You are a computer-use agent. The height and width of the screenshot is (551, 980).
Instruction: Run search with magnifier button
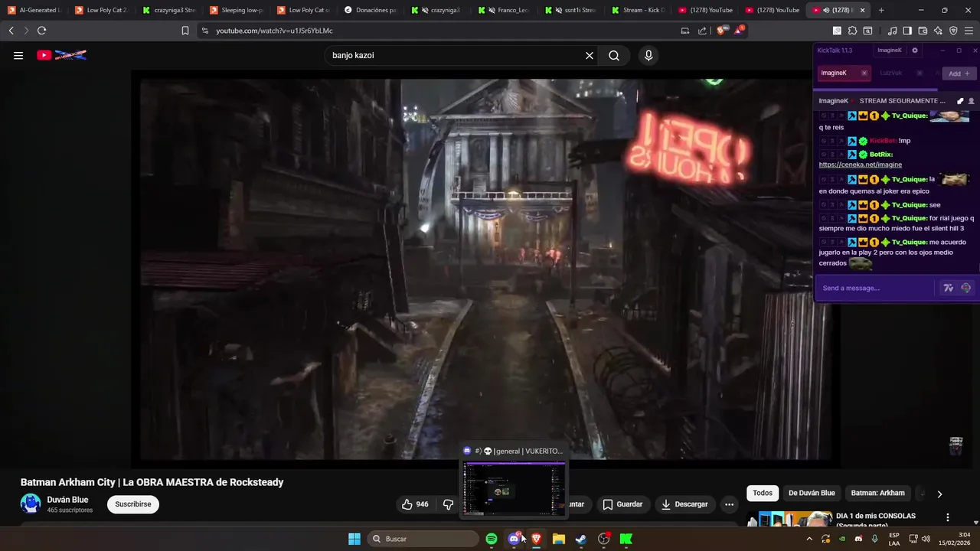coord(614,55)
